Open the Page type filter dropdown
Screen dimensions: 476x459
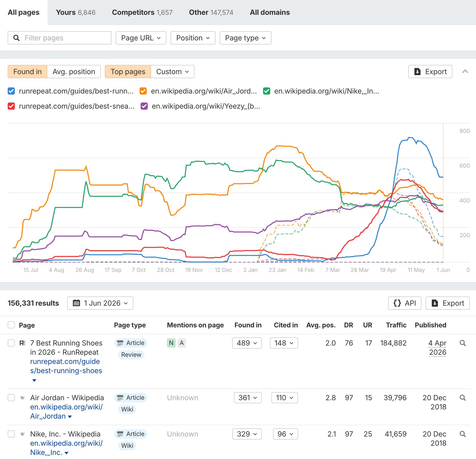[x=245, y=38]
